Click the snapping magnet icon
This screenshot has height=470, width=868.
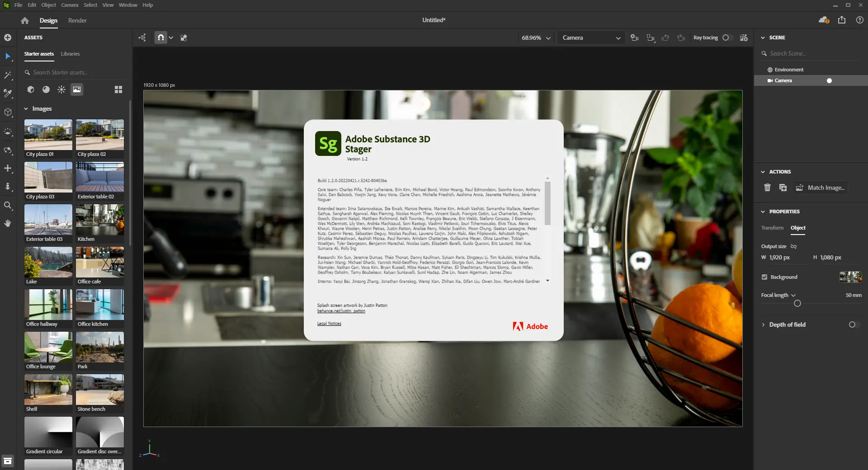[x=161, y=38]
